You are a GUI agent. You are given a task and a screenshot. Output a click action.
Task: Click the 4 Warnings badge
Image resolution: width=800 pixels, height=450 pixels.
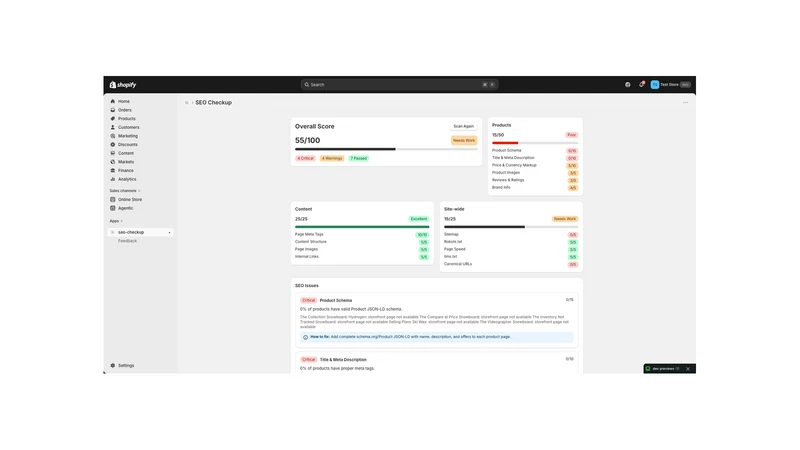click(x=332, y=158)
